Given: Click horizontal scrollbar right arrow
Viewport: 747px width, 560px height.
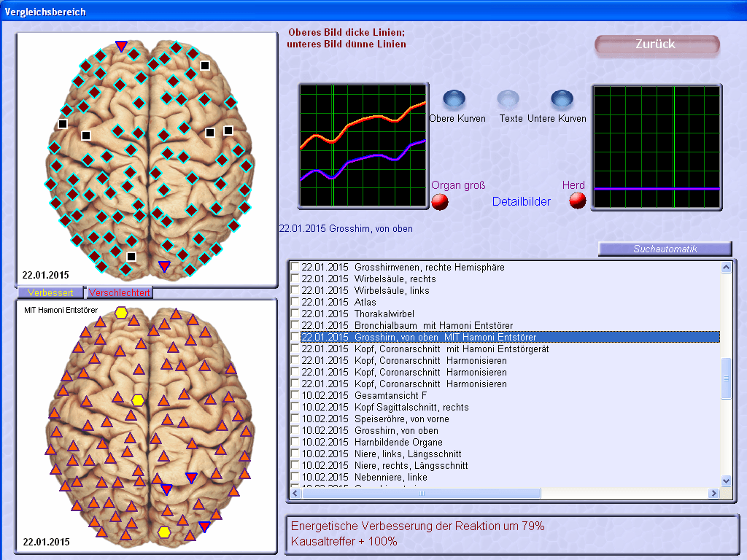Looking at the screenshot, I should (713, 493).
